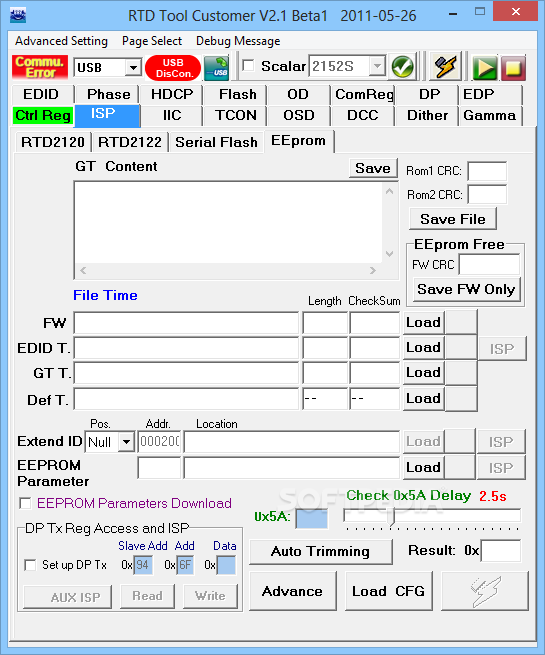Open the Debug Message menu
Image resolution: width=545 pixels, height=655 pixels.
pyautogui.click(x=238, y=41)
